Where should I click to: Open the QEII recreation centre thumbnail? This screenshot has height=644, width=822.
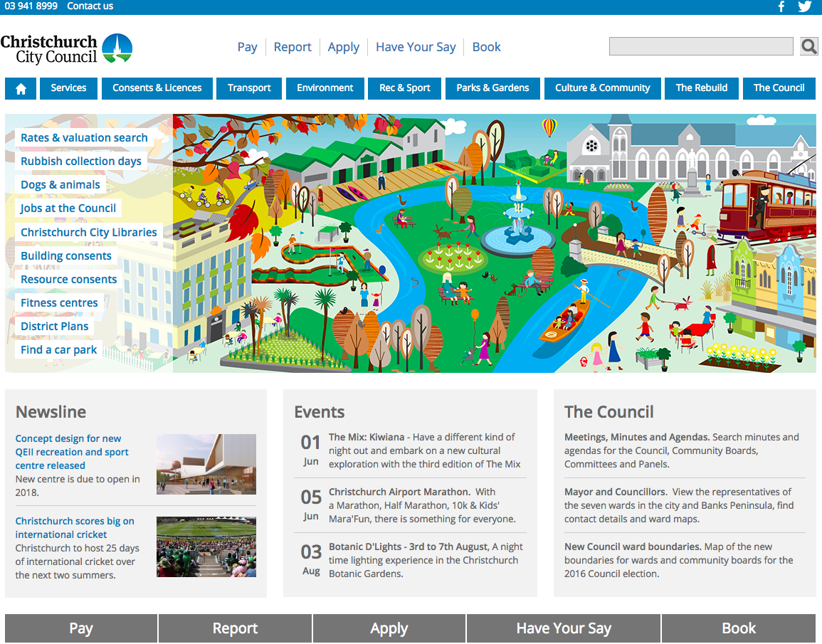tap(206, 464)
